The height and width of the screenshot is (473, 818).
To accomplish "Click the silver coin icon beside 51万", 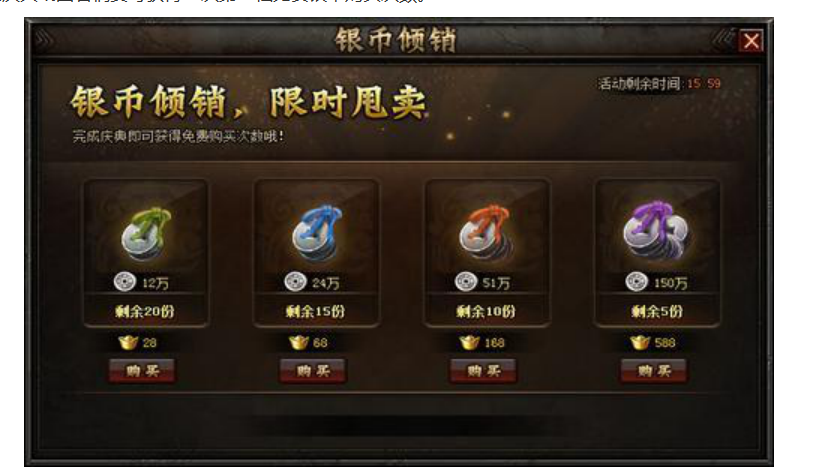I will (x=466, y=282).
